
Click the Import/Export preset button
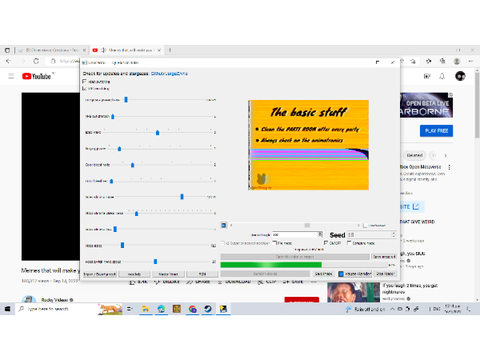pyautogui.click(x=100, y=274)
